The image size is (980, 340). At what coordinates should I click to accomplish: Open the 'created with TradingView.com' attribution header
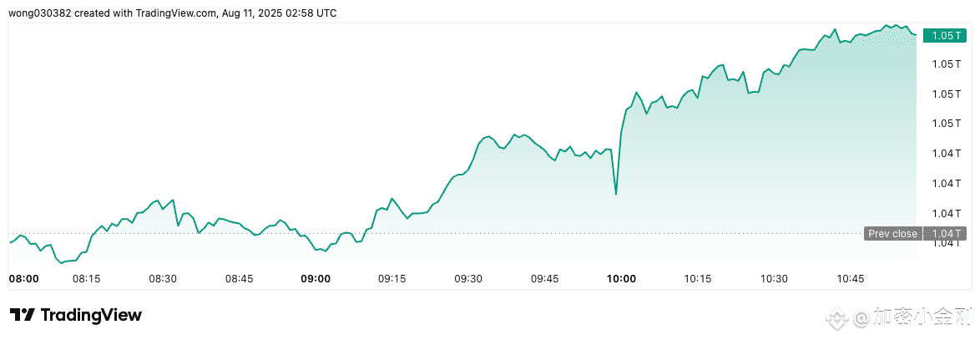pyautogui.click(x=172, y=13)
